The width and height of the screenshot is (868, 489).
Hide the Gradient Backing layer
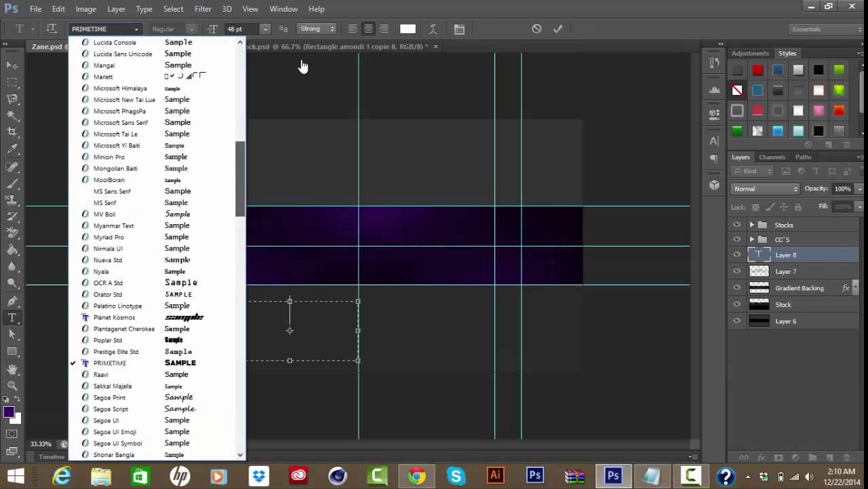[x=737, y=288]
